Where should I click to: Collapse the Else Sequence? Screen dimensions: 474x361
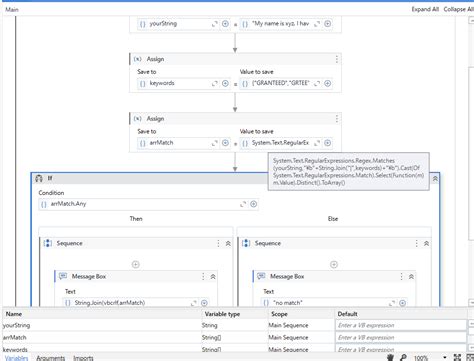coord(426,244)
